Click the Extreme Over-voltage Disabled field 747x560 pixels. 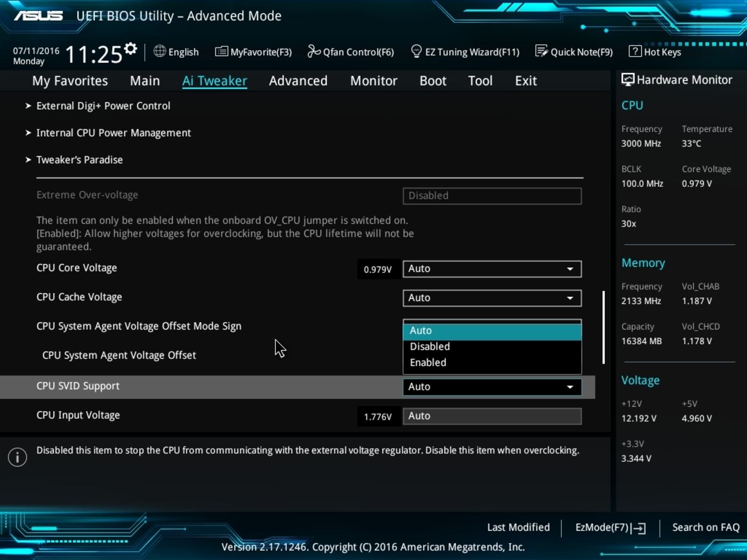[x=492, y=196]
